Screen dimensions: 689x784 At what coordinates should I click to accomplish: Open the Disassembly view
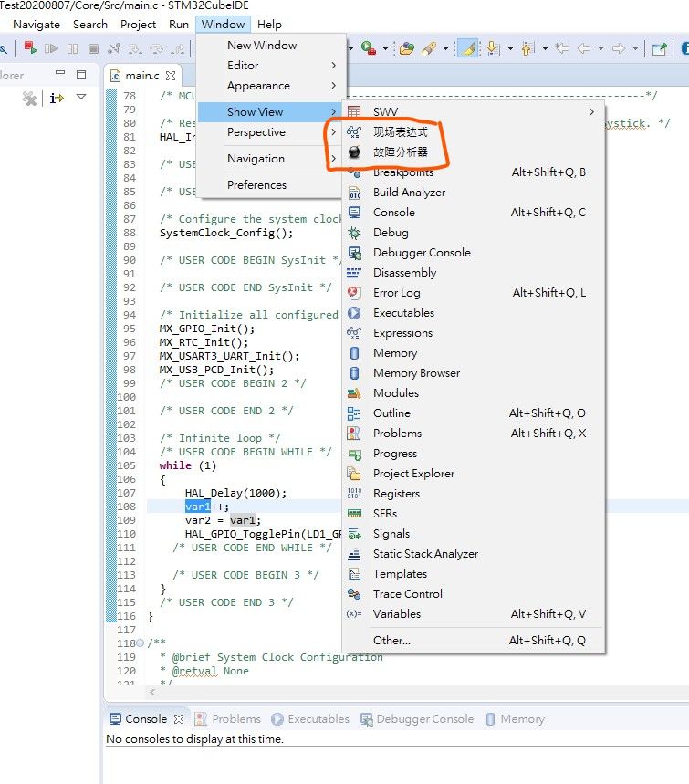473,273
